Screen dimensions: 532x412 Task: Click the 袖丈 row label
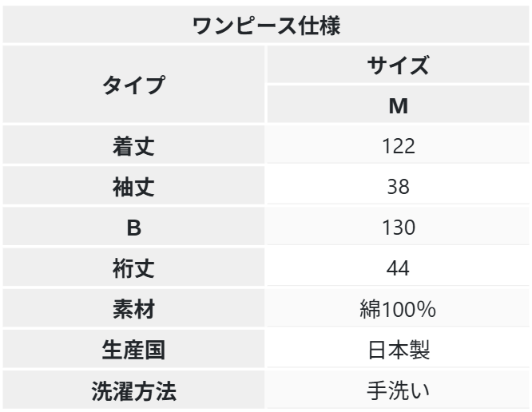[133, 187]
